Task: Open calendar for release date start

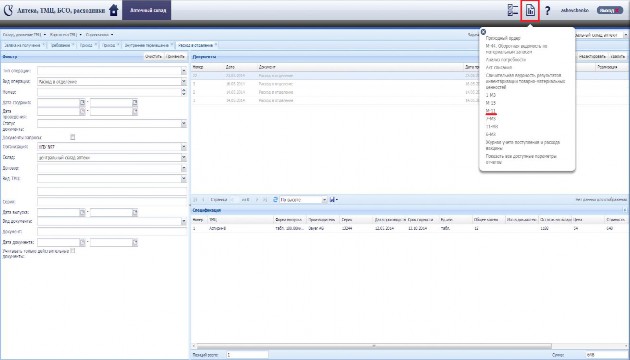Action: pyautogui.click(x=82, y=212)
